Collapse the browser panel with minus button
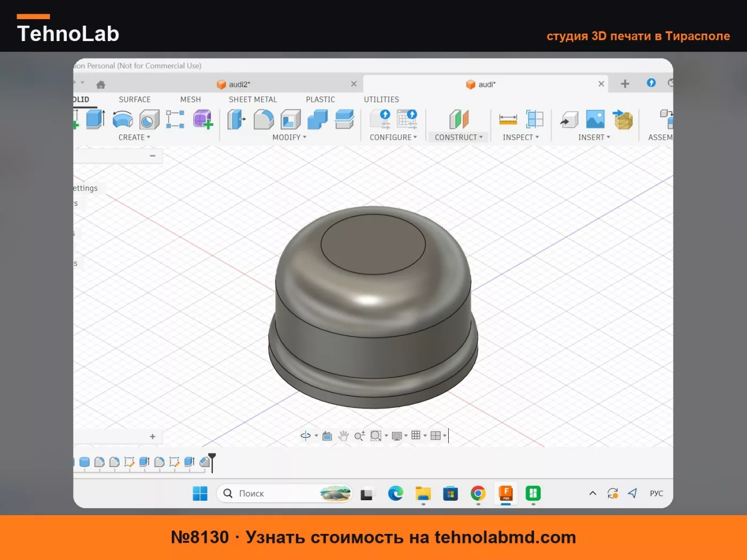The image size is (747, 560). (x=153, y=156)
